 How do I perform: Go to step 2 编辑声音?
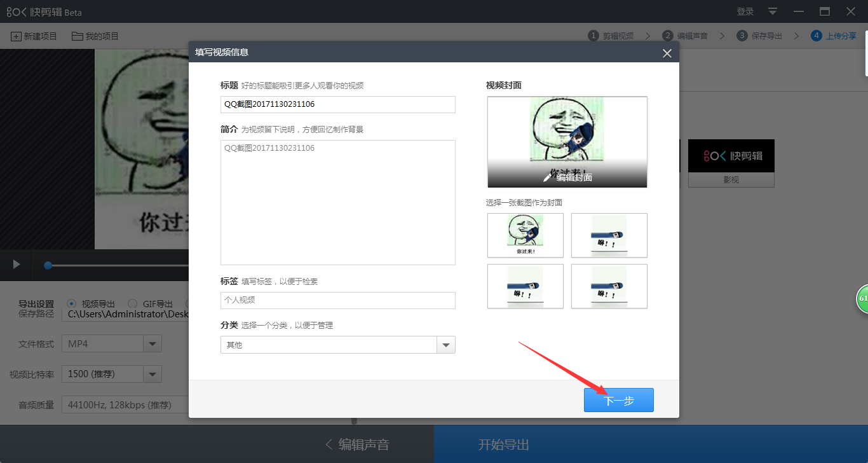coord(685,36)
